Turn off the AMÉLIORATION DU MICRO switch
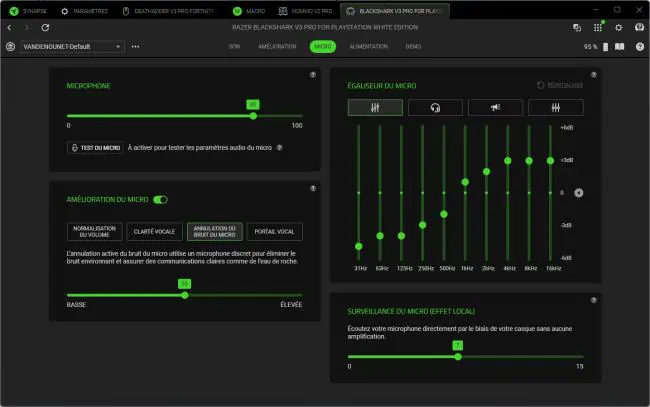The height and width of the screenshot is (407, 650). pyautogui.click(x=160, y=200)
